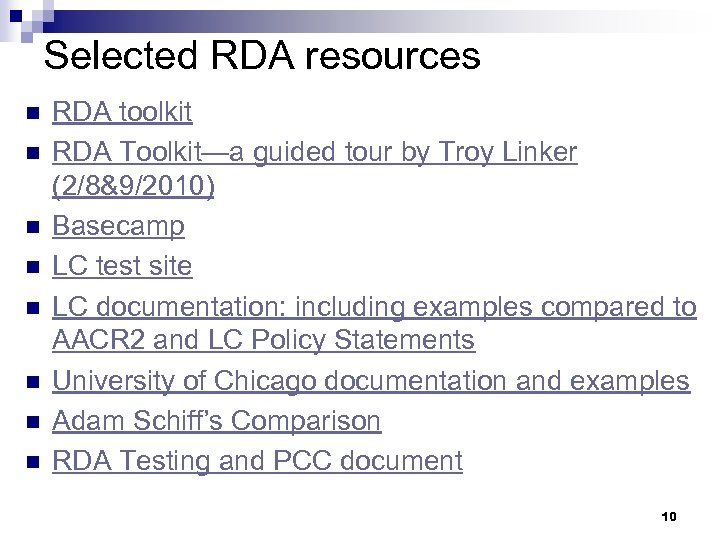This screenshot has width=720, height=540.
Task: Visit the LC test site link
Action: 122,266
